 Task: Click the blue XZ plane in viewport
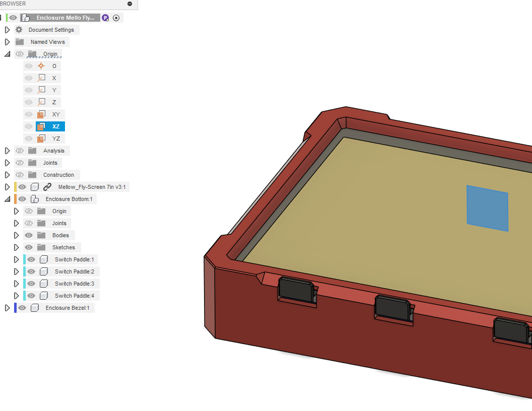point(487,208)
